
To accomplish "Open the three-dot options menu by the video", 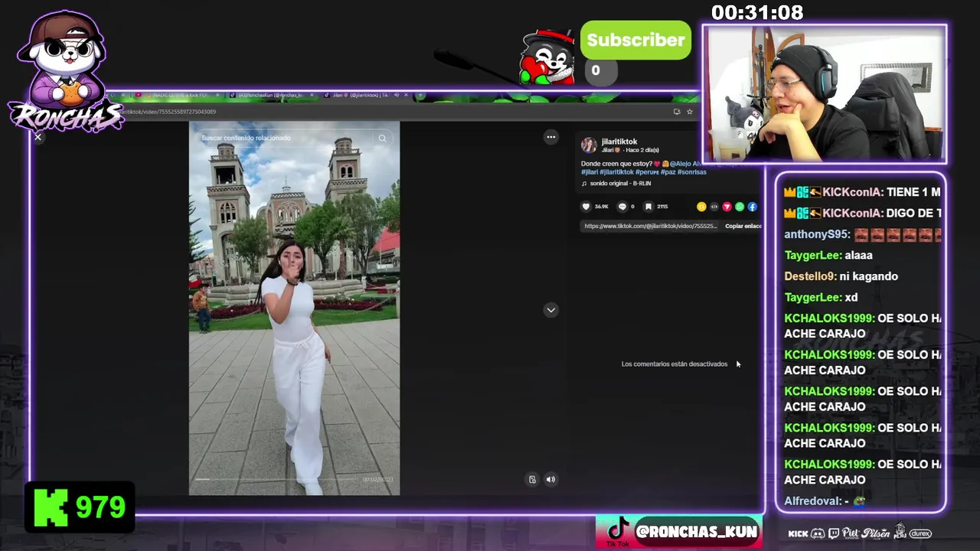I will (x=550, y=137).
